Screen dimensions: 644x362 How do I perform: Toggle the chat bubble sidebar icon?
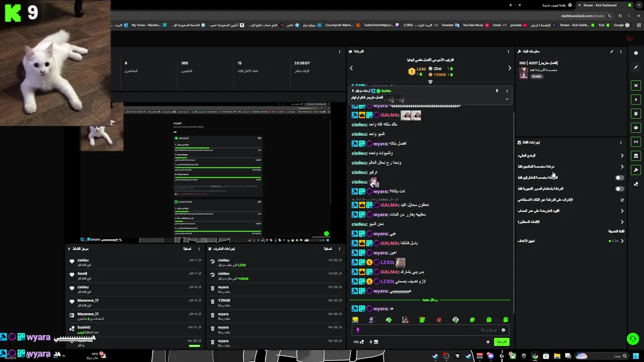(x=636, y=128)
